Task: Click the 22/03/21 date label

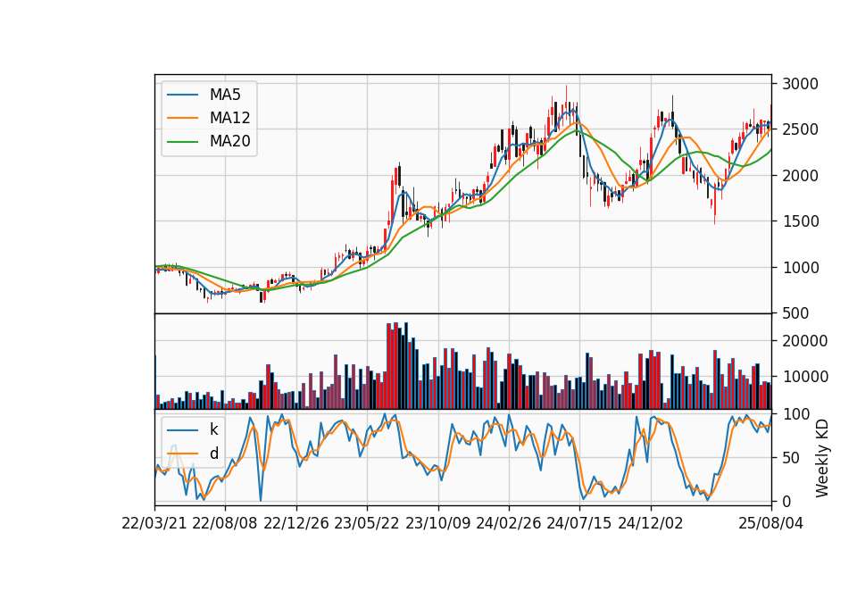Action: click(154, 523)
